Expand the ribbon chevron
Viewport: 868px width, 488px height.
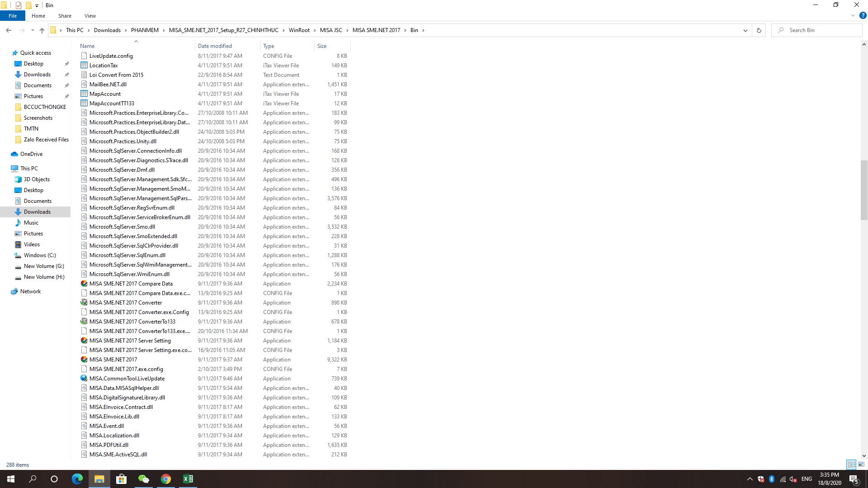click(x=853, y=15)
